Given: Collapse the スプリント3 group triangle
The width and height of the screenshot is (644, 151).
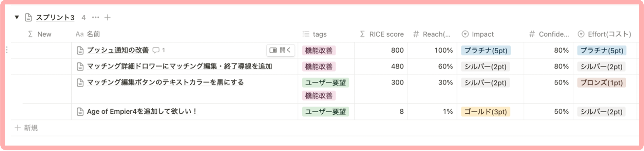Looking at the screenshot, I should tap(17, 17).
